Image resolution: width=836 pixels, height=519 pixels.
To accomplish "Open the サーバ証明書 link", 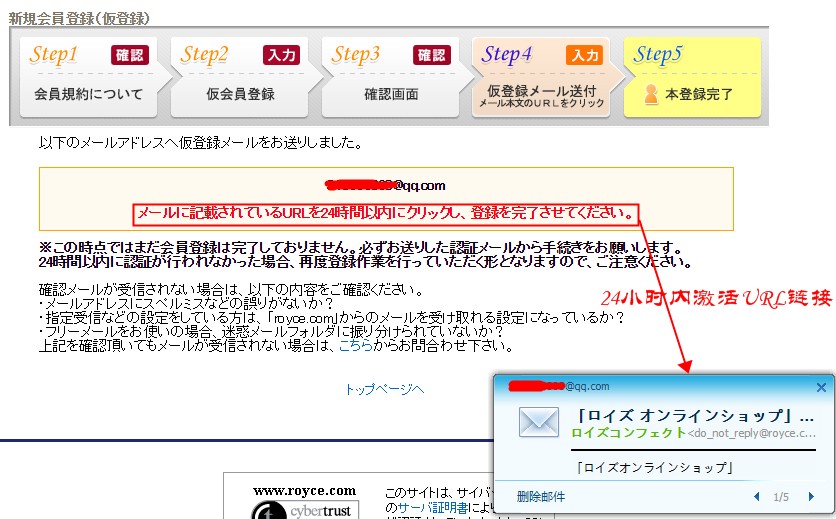I will (x=428, y=508).
